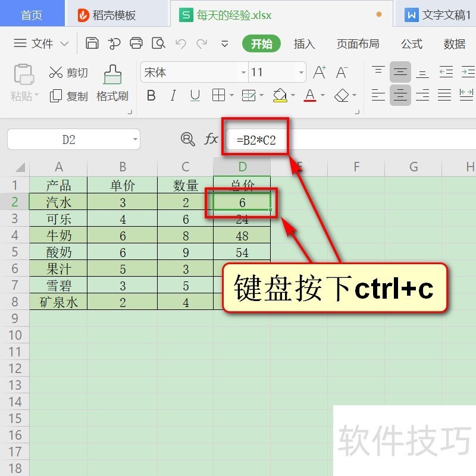Screen dimensions: 476x476
Task: Click the draw border style icon
Action: pos(249,95)
